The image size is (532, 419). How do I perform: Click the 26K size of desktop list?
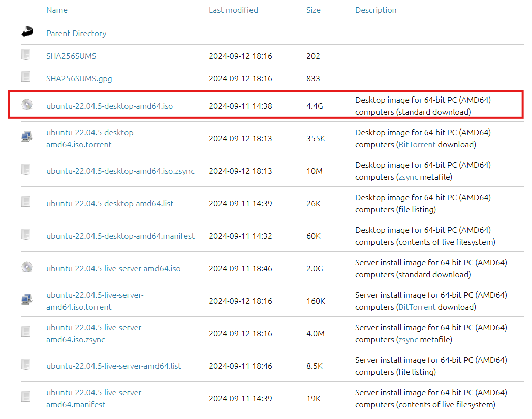point(314,203)
